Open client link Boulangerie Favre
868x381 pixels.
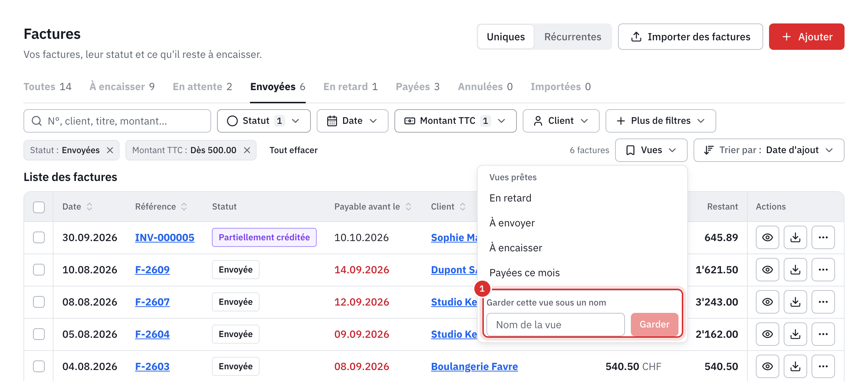pyautogui.click(x=474, y=366)
